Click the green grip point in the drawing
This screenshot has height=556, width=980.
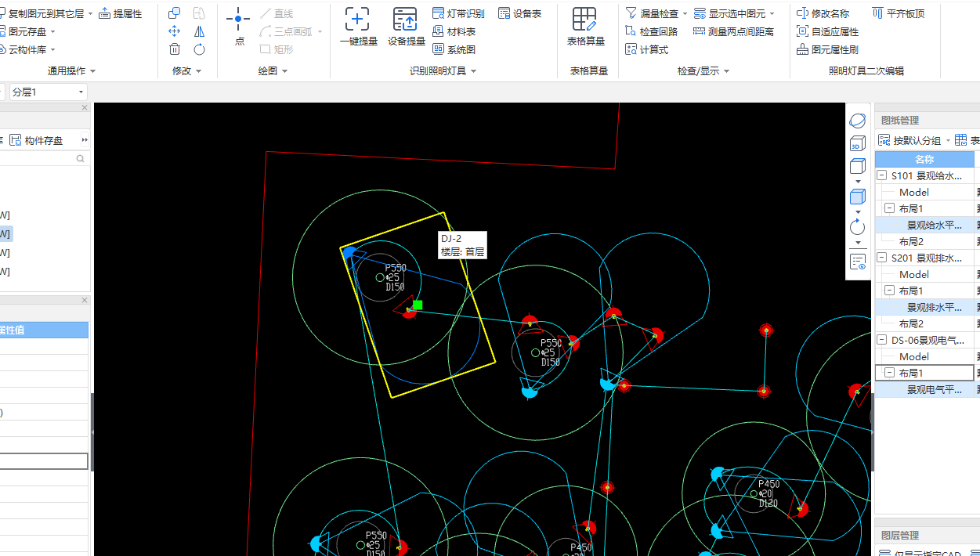pyautogui.click(x=418, y=305)
